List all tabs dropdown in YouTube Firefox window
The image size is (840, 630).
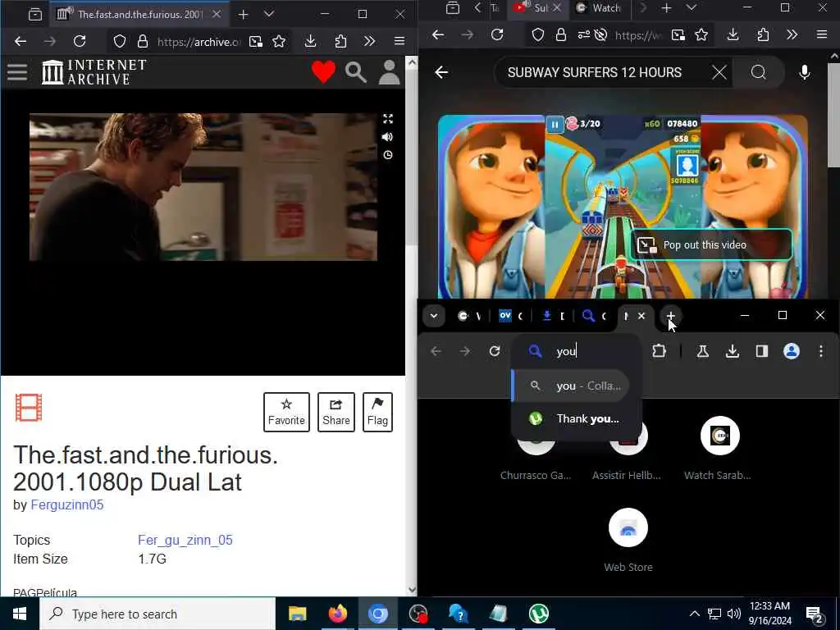[692, 7]
